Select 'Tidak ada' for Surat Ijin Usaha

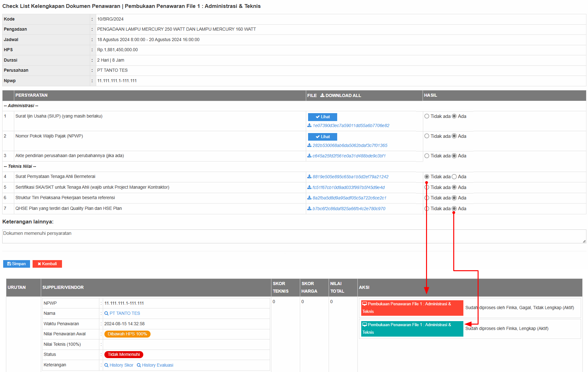pyautogui.click(x=427, y=116)
